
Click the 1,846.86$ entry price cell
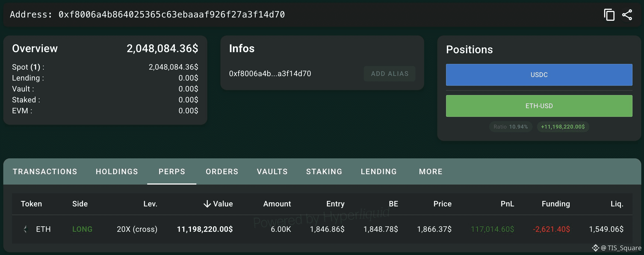point(327,229)
